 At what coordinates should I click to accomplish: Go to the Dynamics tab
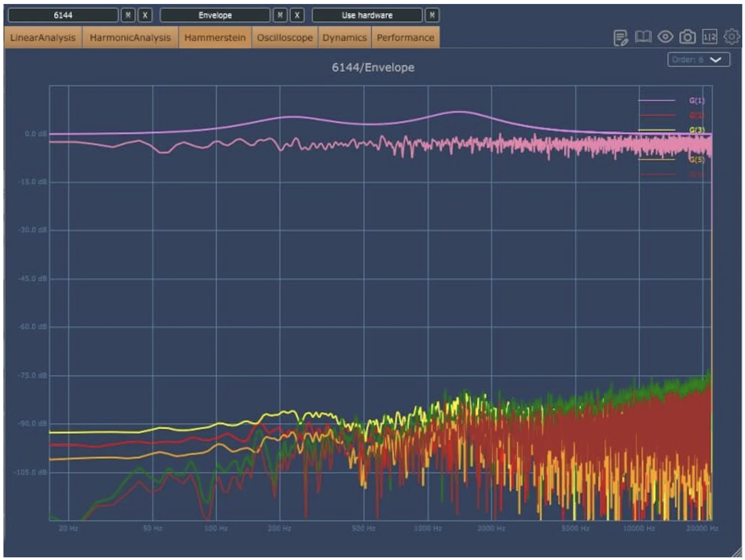tap(345, 38)
